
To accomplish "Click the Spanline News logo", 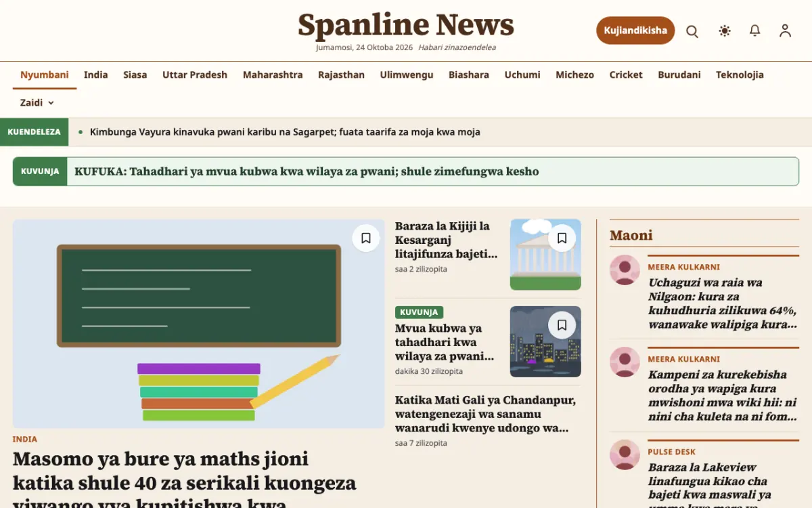I will (406, 25).
